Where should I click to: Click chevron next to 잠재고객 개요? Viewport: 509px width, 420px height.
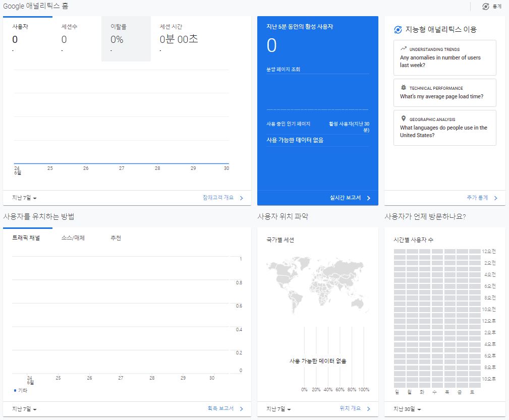click(241, 198)
